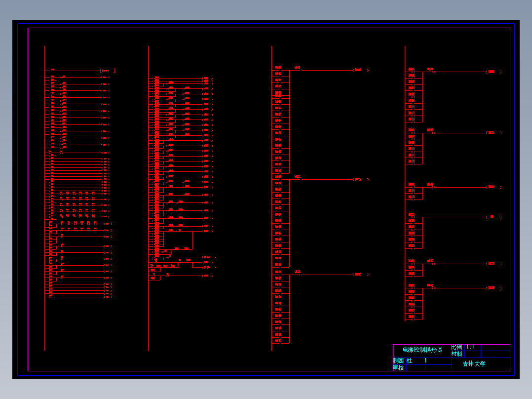Select the 杜 drafter name text
The height and width of the screenshot is (399, 532).
point(410,360)
